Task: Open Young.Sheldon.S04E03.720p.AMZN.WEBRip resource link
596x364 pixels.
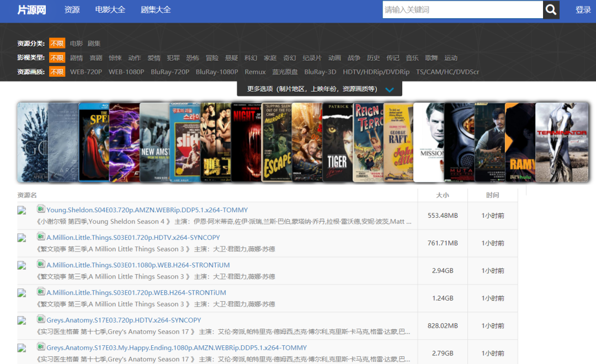Action: tap(147, 210)
